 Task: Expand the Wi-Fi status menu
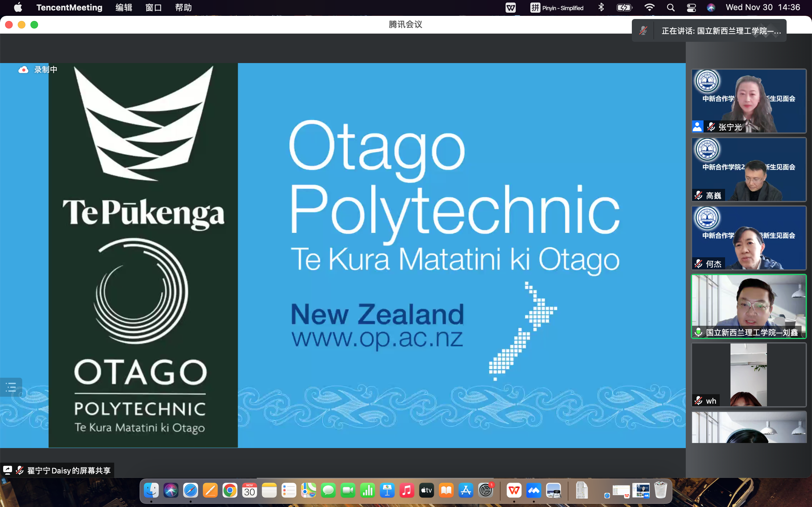coord(650,8)
